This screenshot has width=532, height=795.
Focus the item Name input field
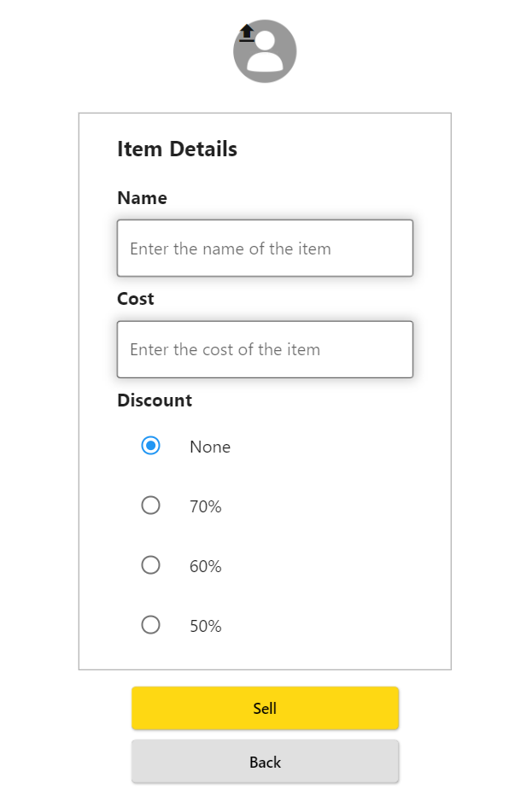click(265, 248)
